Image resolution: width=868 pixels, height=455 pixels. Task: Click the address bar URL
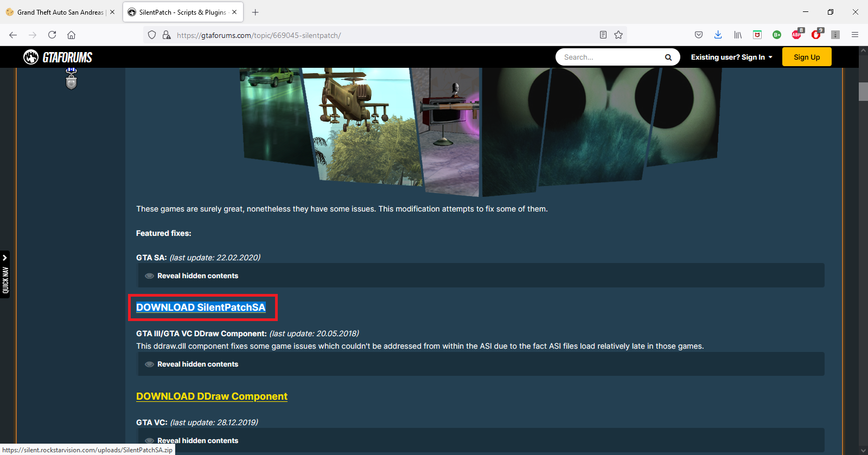tap(259, 35)
